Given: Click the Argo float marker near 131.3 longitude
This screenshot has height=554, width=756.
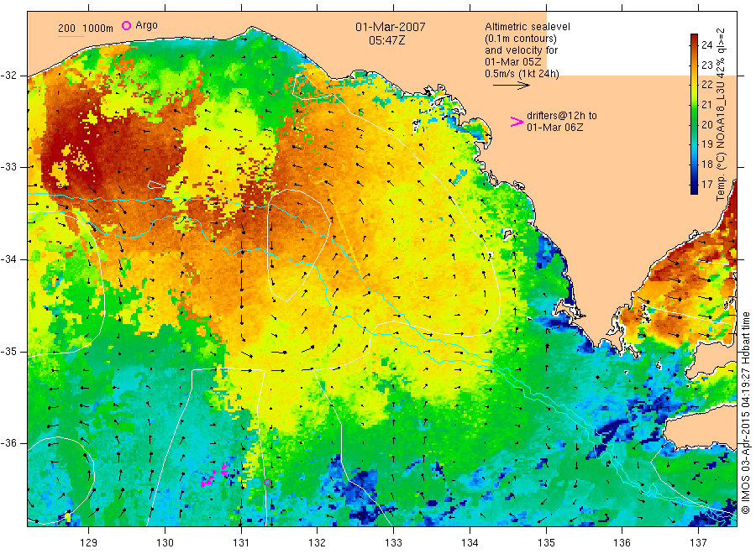Looking at the screenshot, I should pos(268,482).
